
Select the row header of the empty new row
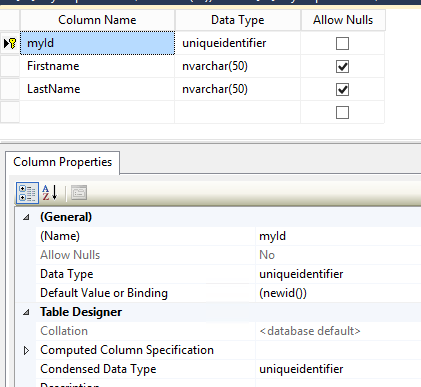coord(10,112)
